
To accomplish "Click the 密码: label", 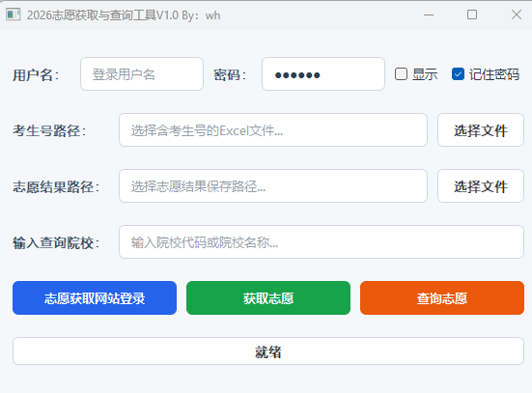I will [230, 75].
